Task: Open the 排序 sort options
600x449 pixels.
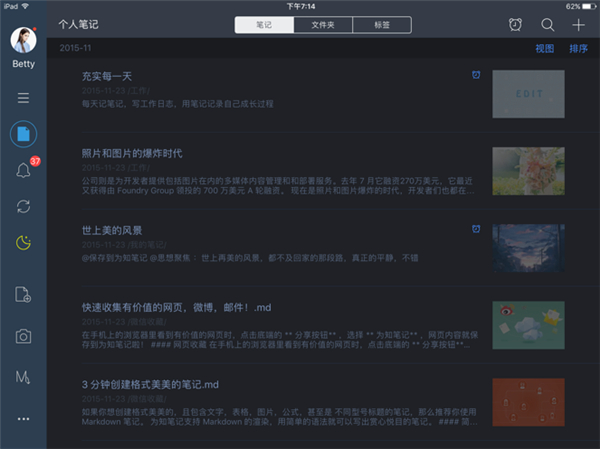Action: click(578, 48)
